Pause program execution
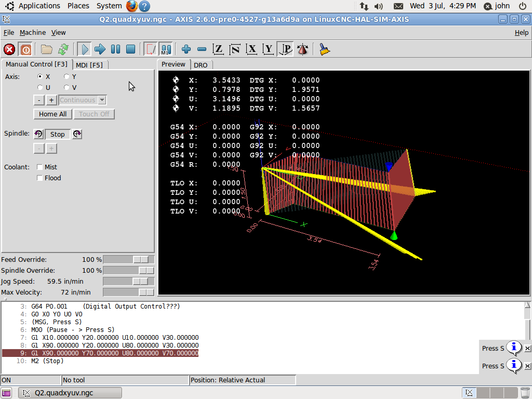The height and width of the screenshot is (399, 532). point(115,49)
